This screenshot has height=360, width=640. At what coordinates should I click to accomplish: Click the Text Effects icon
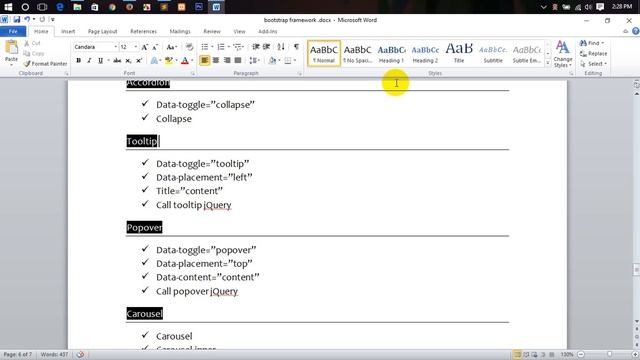[x=154, y=61]
